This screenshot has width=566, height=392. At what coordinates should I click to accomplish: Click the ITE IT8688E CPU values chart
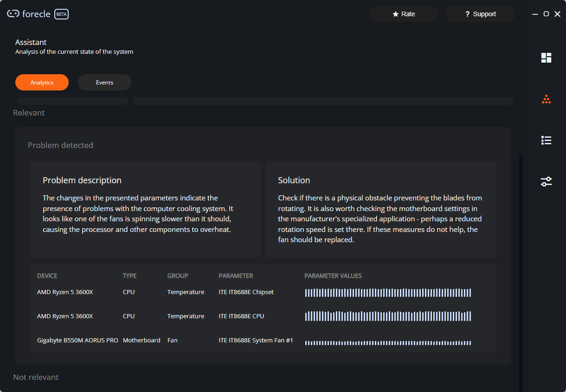point(388,316)
